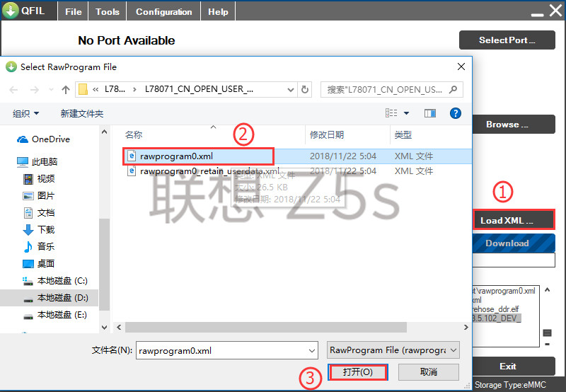566x392 pixels.
Task: Select rawprogram0_retain_userdata.xml file
Action: click(209, 171)
